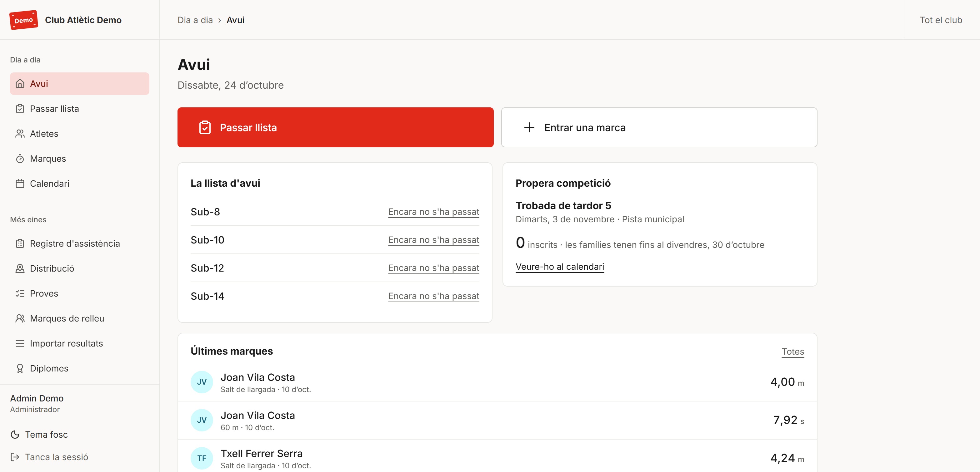Viewport: 980px width, 472px height.
Task: Click the Distribució person icon
Action: coord(20,269)
